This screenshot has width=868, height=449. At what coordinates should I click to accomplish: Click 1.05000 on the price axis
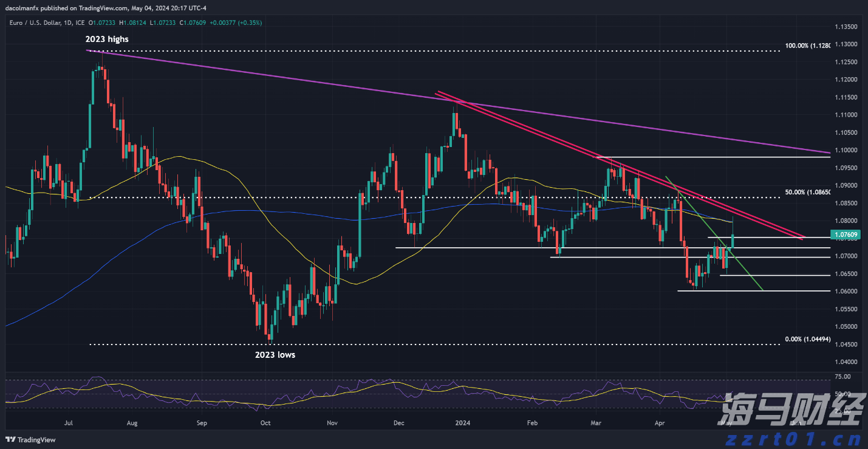coord(846,327)
